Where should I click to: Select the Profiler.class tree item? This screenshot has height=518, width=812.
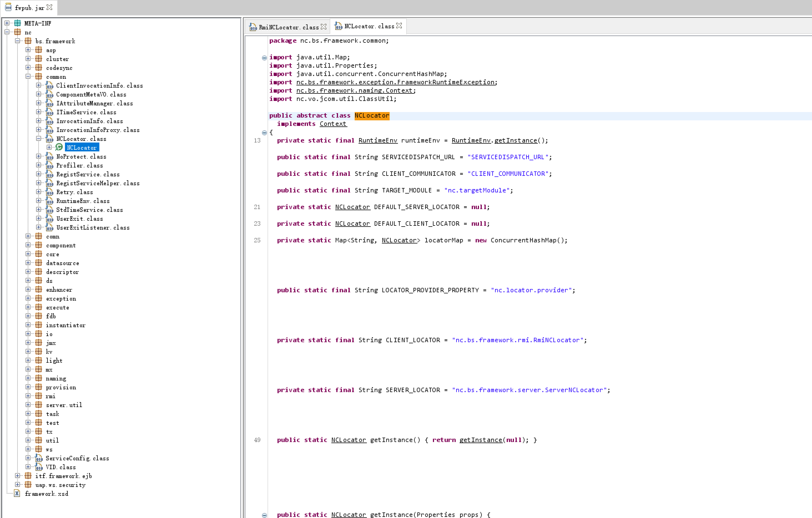79,166
